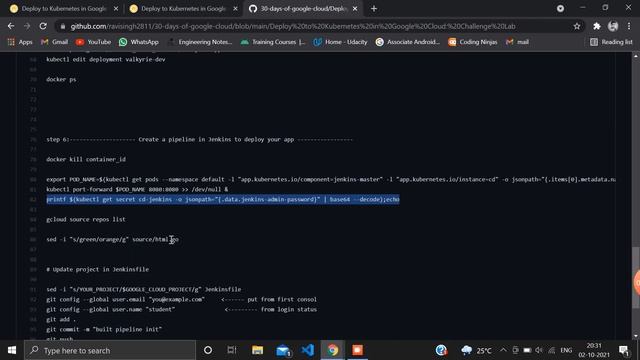Open the Chrome extensions puzzle icon
Viewport: 640px width, 360px height.
597,26
